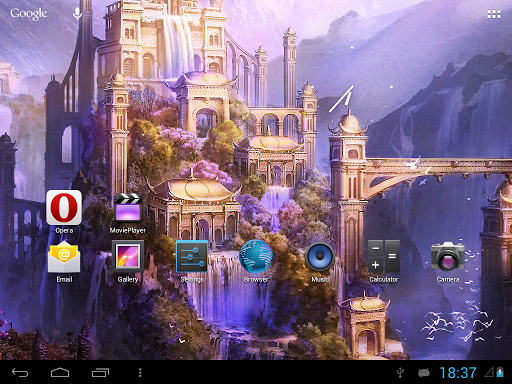The width and height of the screenshot is (512, 384).
Task: Launch the MoviePlayer app
Action: [x=128, y=208]
